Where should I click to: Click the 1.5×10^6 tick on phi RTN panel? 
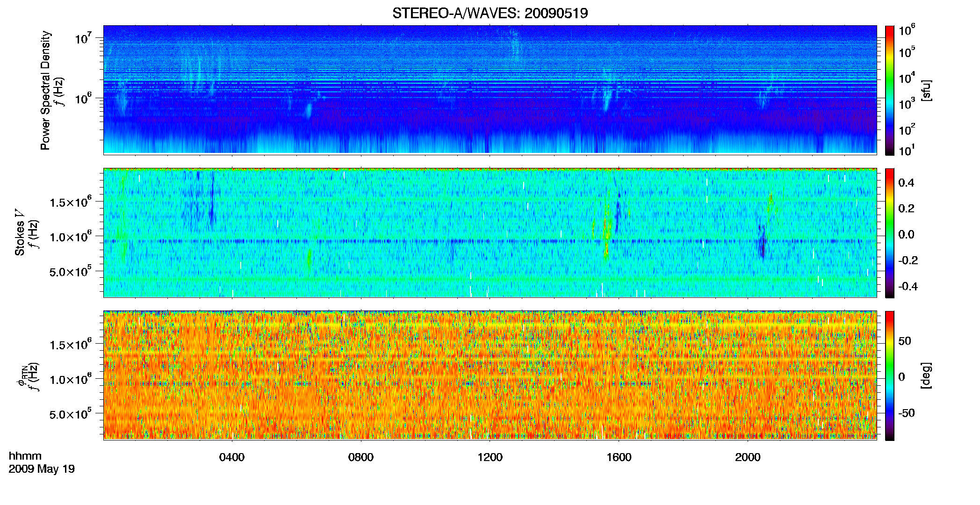71,344
